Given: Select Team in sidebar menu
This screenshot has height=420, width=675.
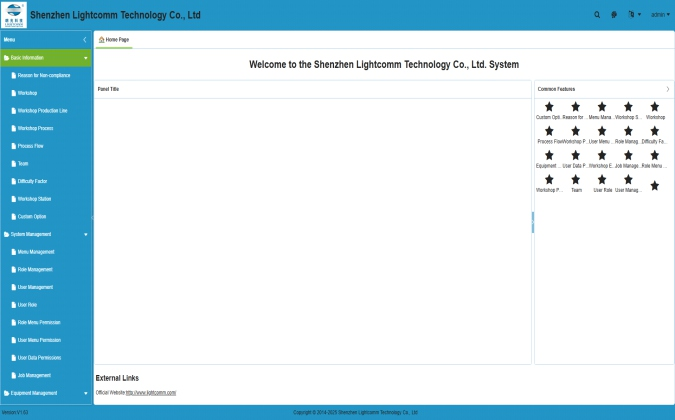Looking at the screenshot, I should pyautogui.click(x=46, y=164).
